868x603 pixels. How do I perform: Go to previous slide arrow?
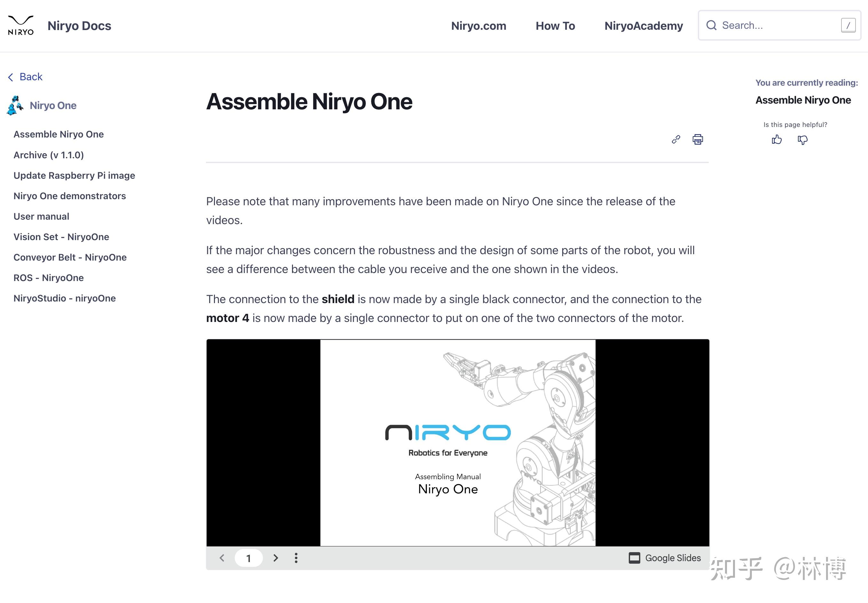(222, 558)
